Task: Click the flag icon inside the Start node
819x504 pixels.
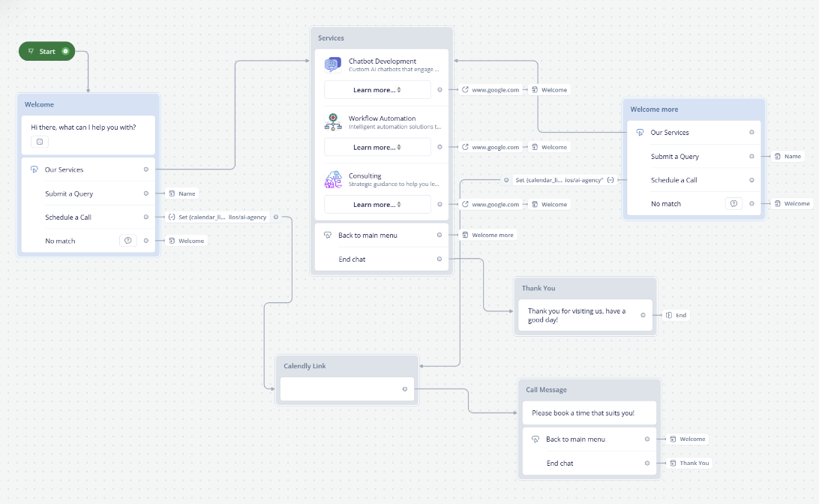Action: (31, 52)
